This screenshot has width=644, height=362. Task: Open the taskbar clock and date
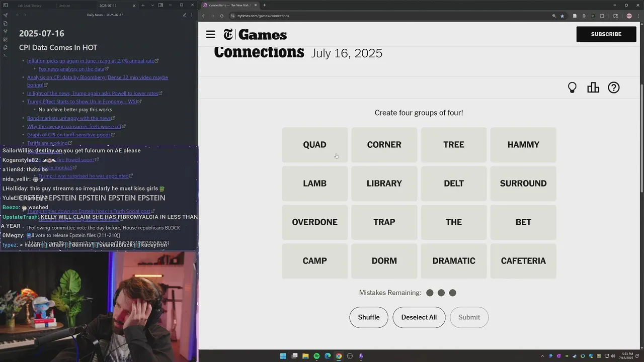(627, 356)
